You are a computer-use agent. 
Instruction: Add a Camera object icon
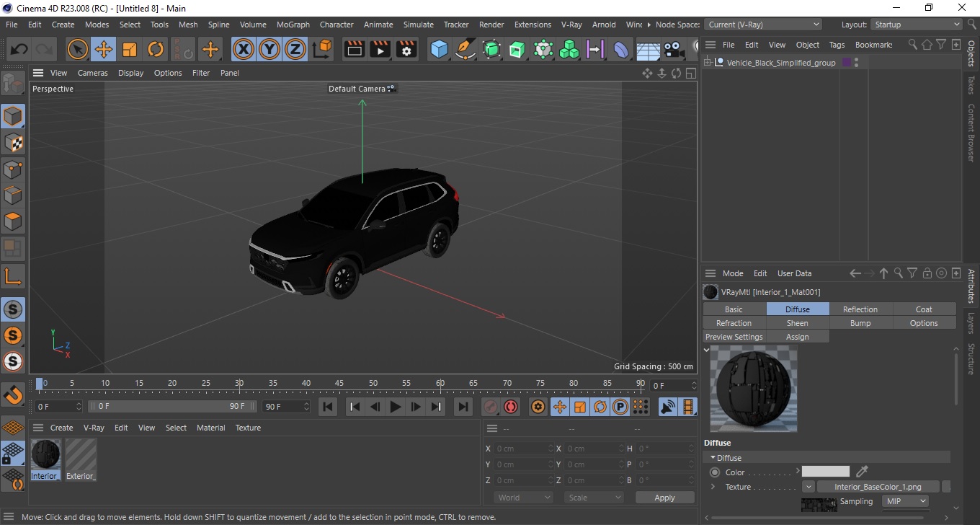(673, 50)
